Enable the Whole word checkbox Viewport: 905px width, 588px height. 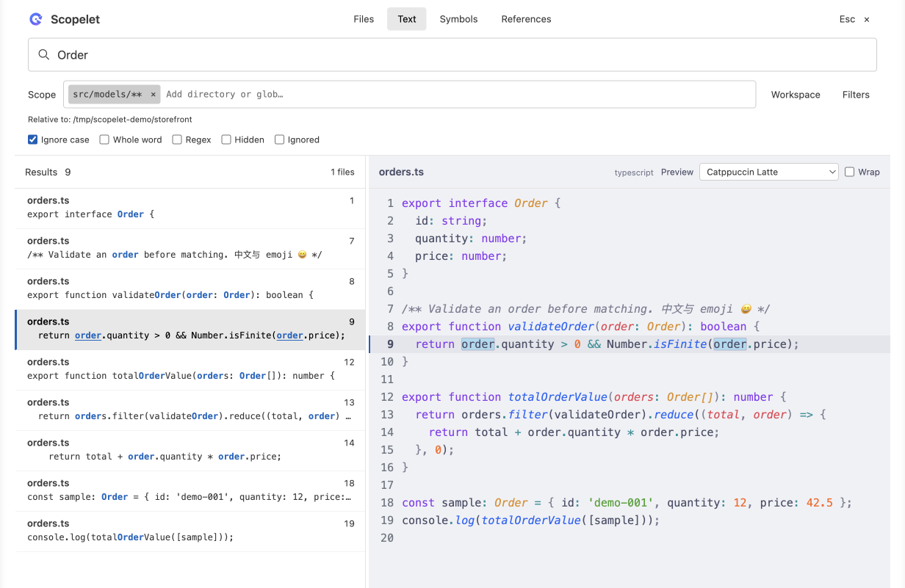[104, 139]
